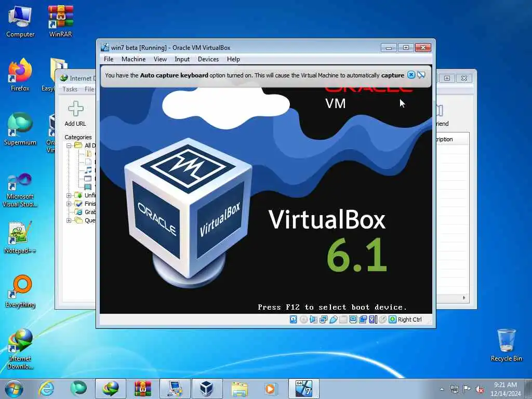Click the Categories header in IDM
This screenshot has height=399, width=532.
[78, 137]
